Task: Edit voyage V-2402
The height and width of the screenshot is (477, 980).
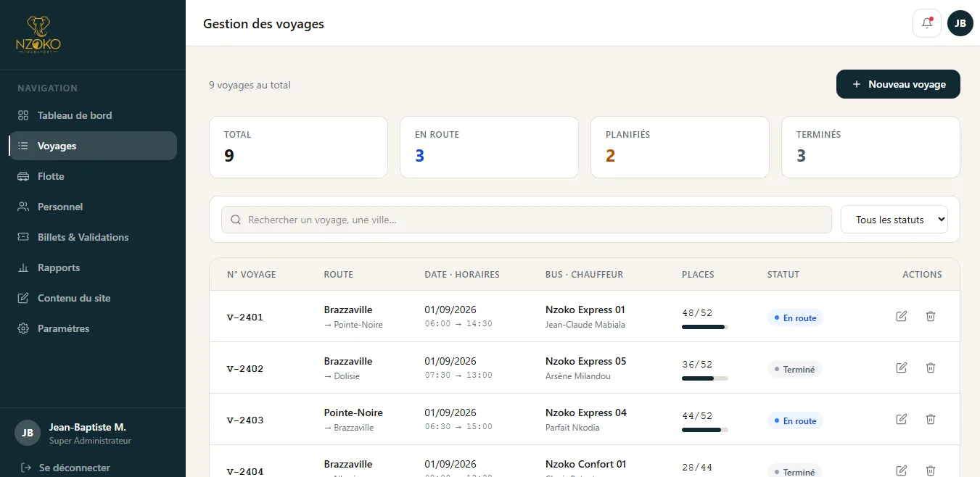Action: coord(902,368)
